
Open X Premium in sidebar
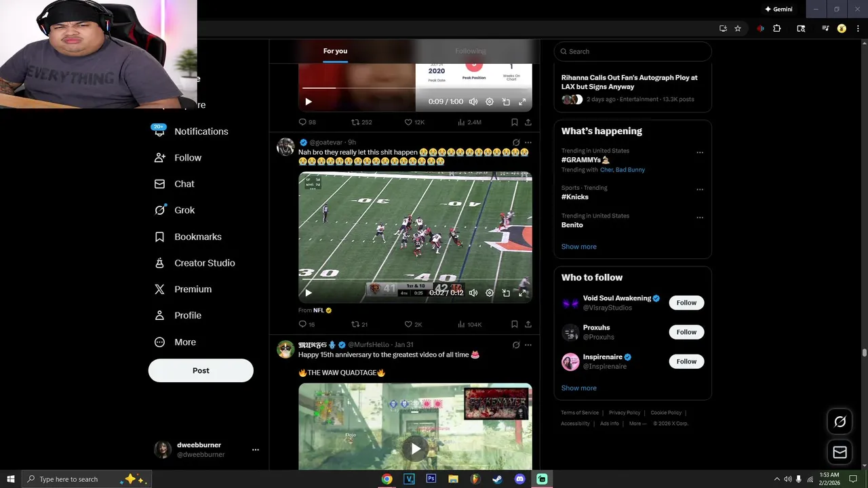pos(183,289)
